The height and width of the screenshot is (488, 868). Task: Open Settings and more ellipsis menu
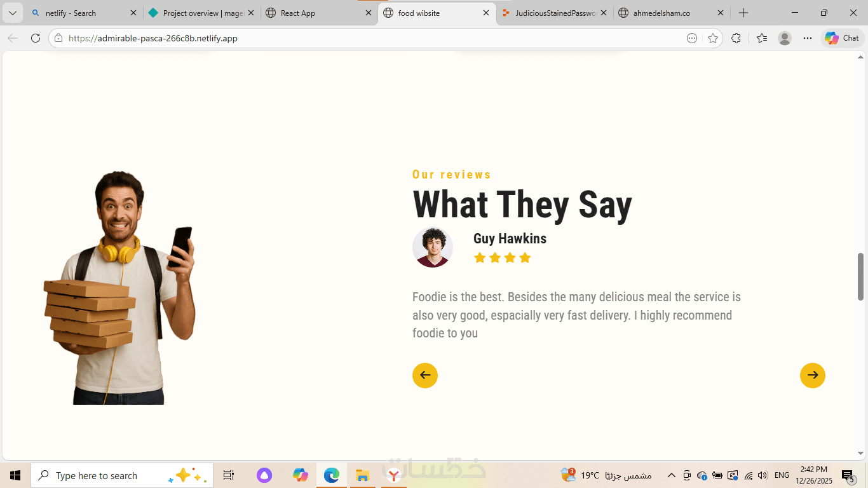808,38
